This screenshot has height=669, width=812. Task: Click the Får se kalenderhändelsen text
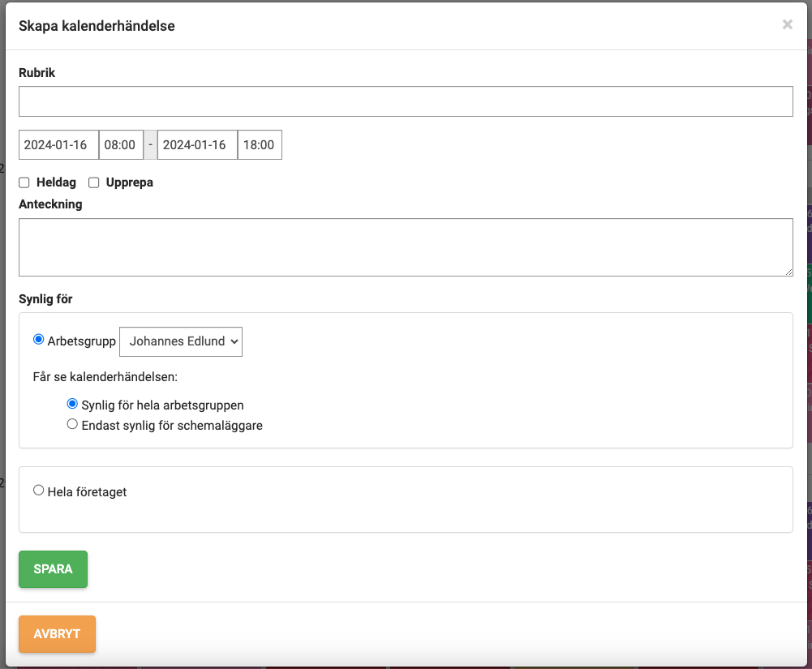105,377
